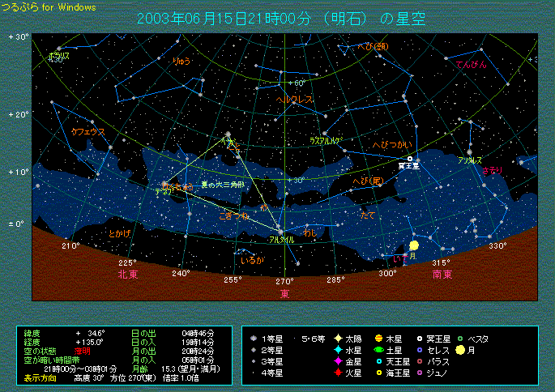Click the 北東 direction label

pos(128,275)
